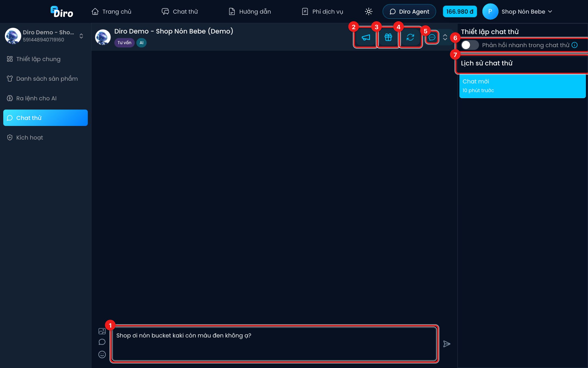Viewport: 588px width, 368px height.
Task: Open Trang chủ in top navigation
Action: click(112, 11)
